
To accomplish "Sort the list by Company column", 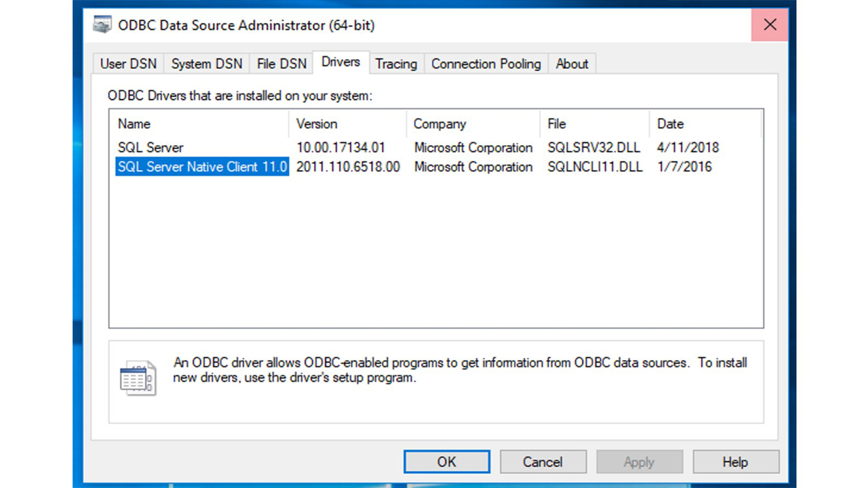I will tap(473, 124).
